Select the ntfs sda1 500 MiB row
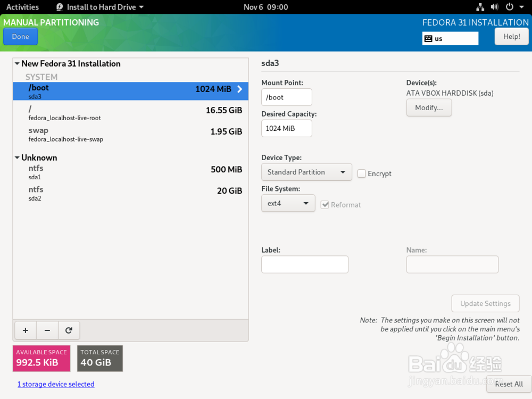The height and width of the screenshot is (399, 532). 131,172
